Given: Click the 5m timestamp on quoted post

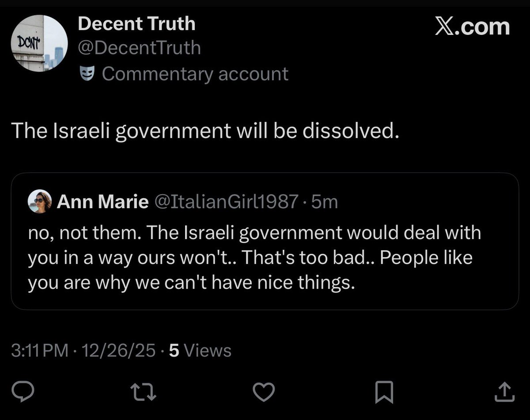Looking at the screenshot, I should pos(325,202).
